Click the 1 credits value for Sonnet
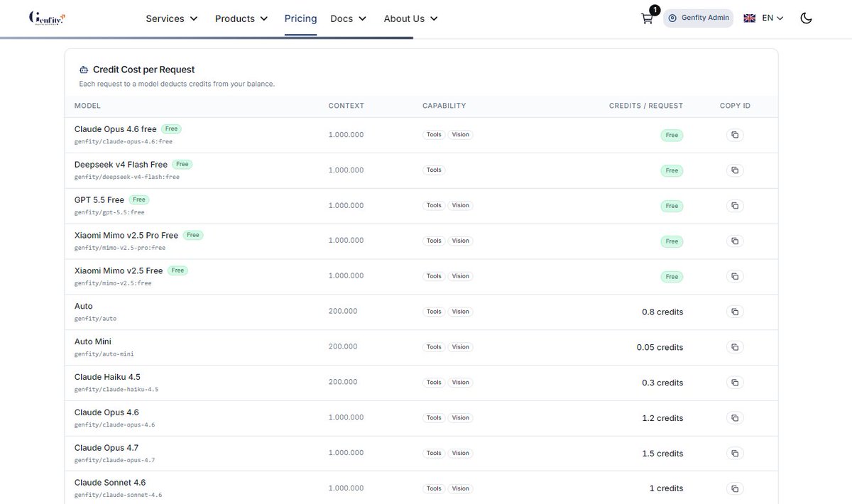The image size is (852, 504). (666, 488)
